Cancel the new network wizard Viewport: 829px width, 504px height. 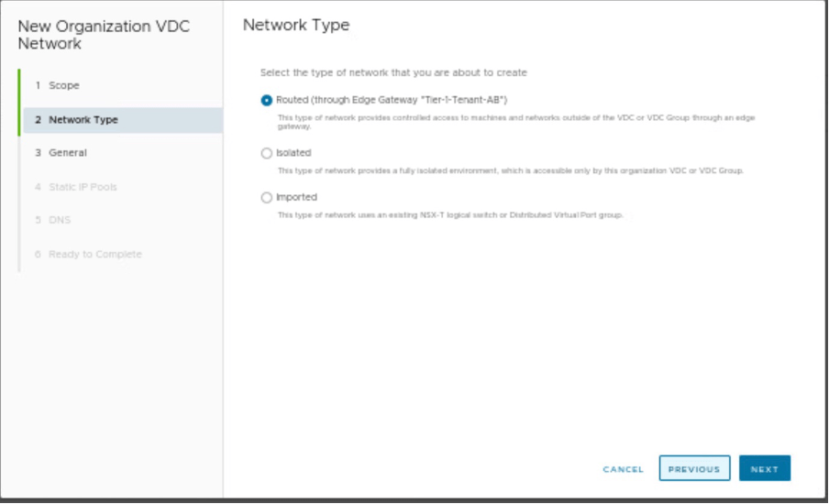[x=623, y=469]
